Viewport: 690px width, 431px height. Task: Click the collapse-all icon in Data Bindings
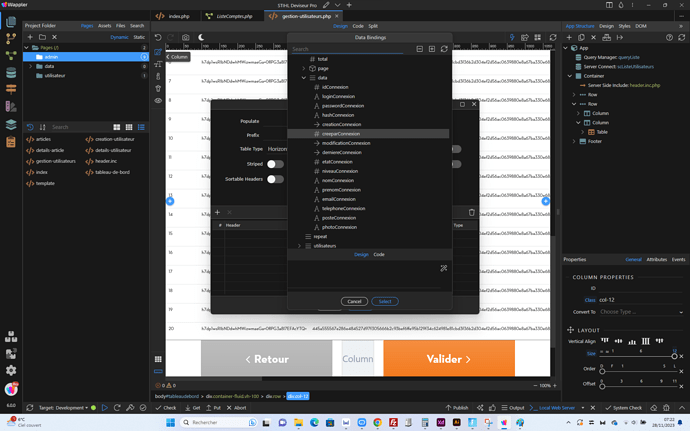(x=420, y=49)
